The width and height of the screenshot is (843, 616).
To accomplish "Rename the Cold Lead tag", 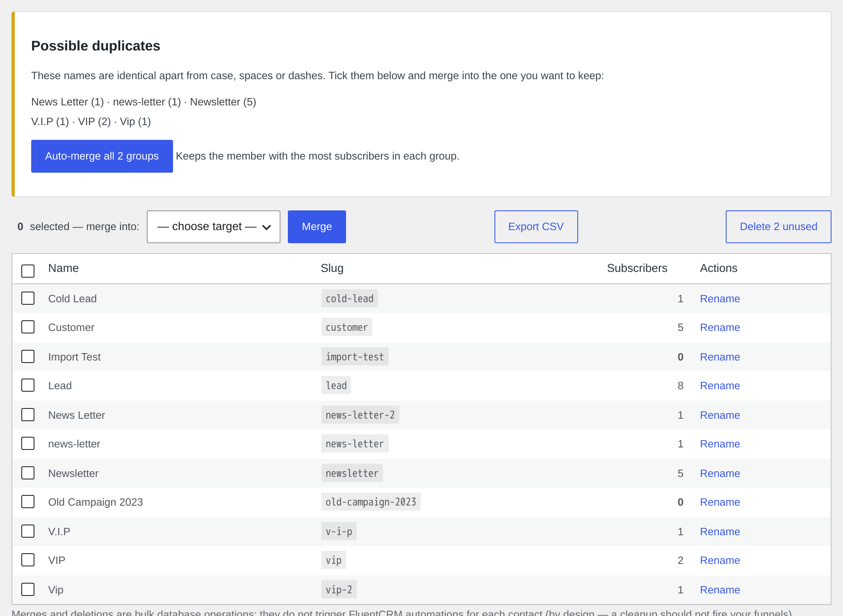I will click(x=720, y=299).
